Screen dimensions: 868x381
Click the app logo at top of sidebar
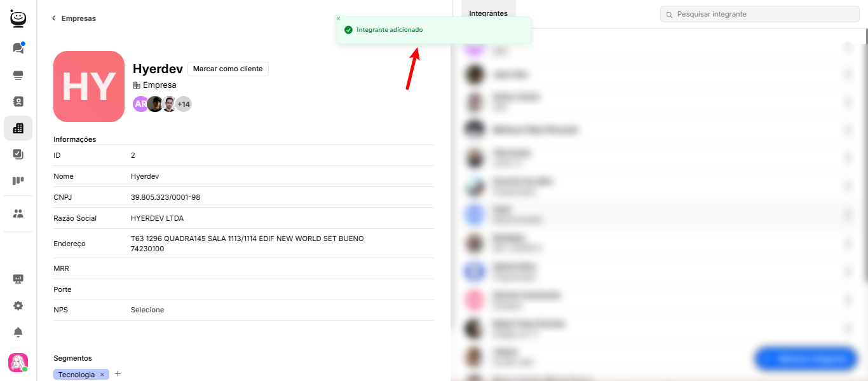tap(18, 18)
